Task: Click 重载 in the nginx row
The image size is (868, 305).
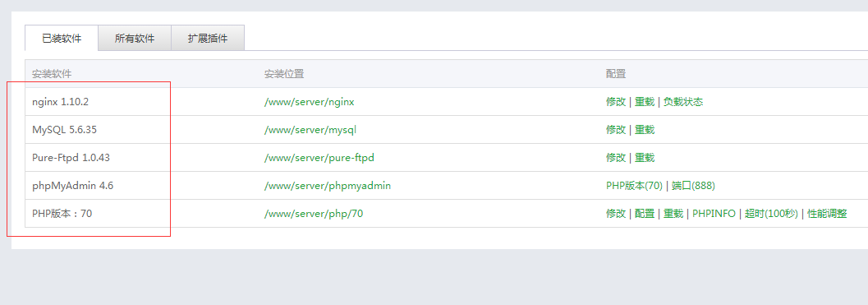Action: coord(645,102)
